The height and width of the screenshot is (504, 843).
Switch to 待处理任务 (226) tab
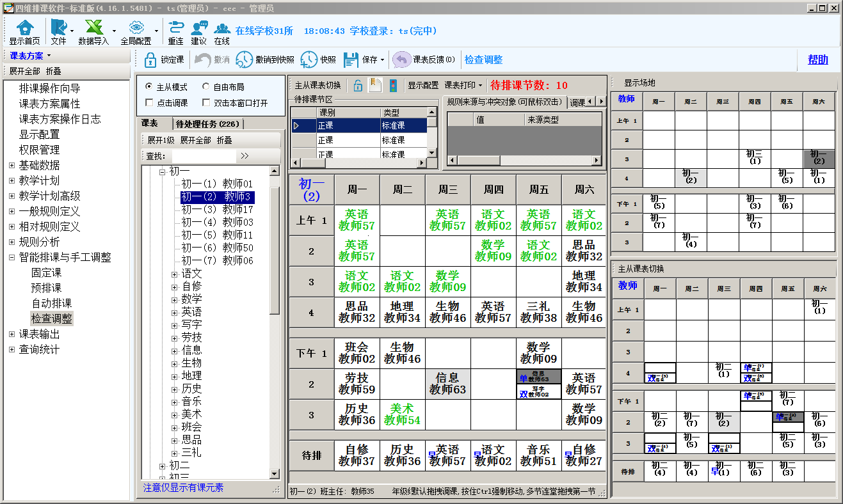click(207, 123)
